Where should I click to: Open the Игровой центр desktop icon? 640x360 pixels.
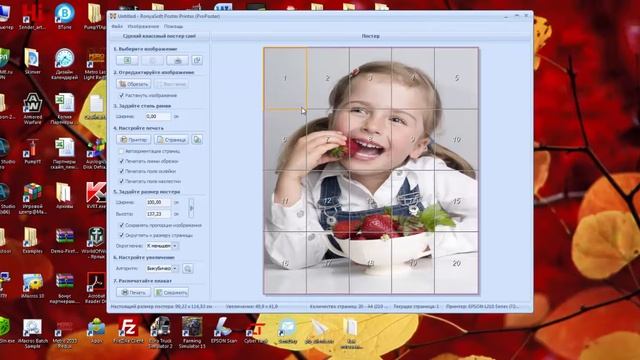point(33,198)
